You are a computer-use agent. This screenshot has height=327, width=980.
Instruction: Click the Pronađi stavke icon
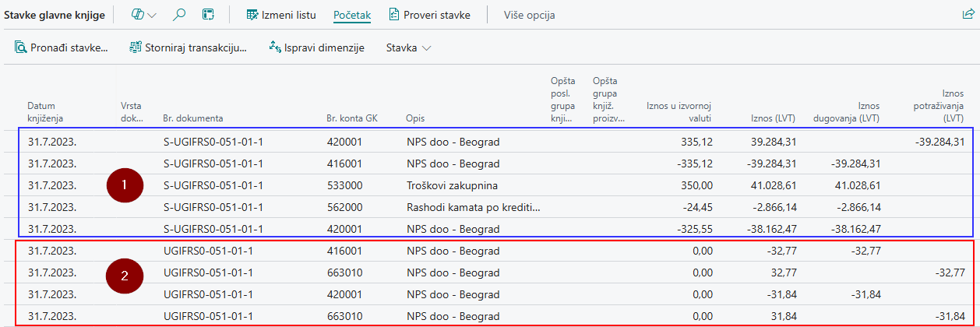[21, 47]
